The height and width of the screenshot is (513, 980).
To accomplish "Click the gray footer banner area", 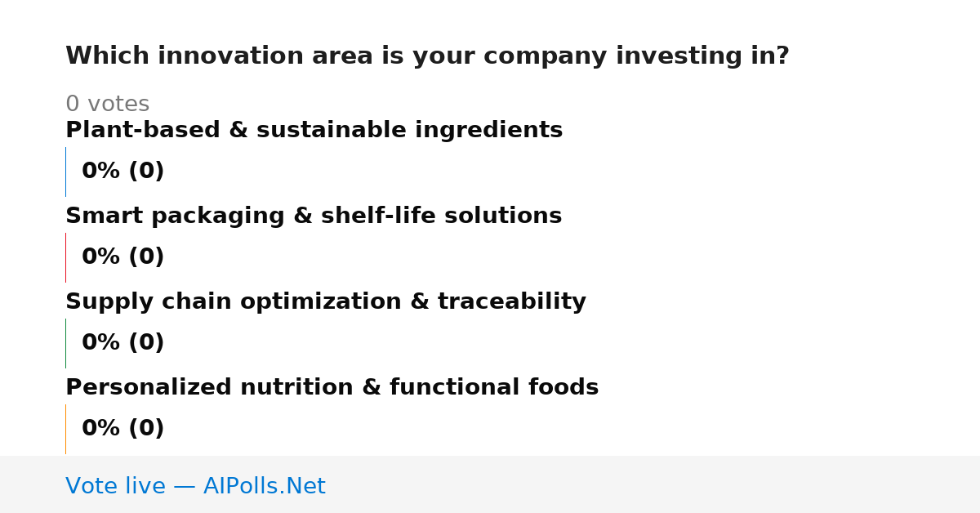I will pos(490,484).
